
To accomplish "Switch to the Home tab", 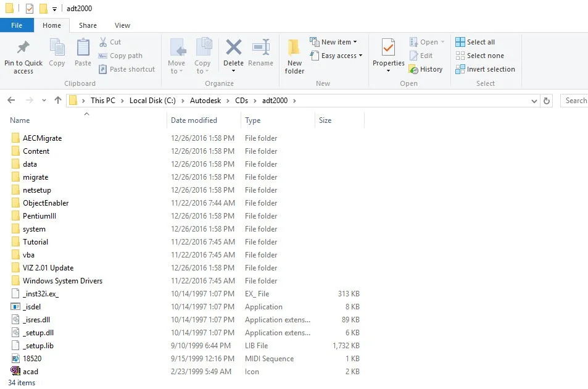I will (52, 25).
